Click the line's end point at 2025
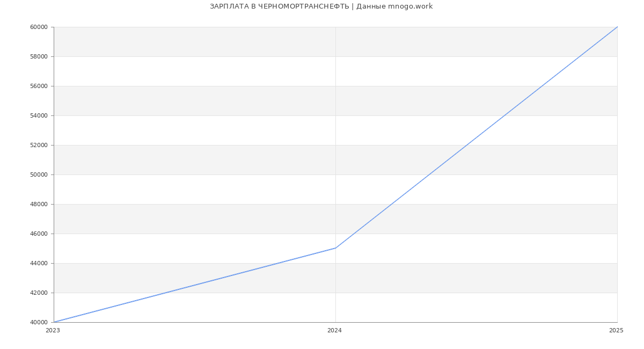This screenshot has height=349, width=644. (x=617, y=27)
